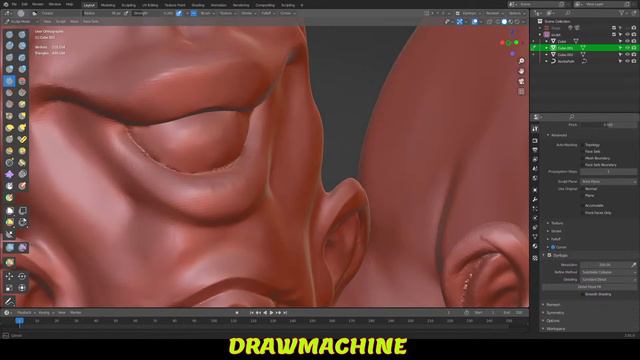Click the viewport pan hand gizmo
This screenshot has width=640, height=360.
click(x=521, y=71)
